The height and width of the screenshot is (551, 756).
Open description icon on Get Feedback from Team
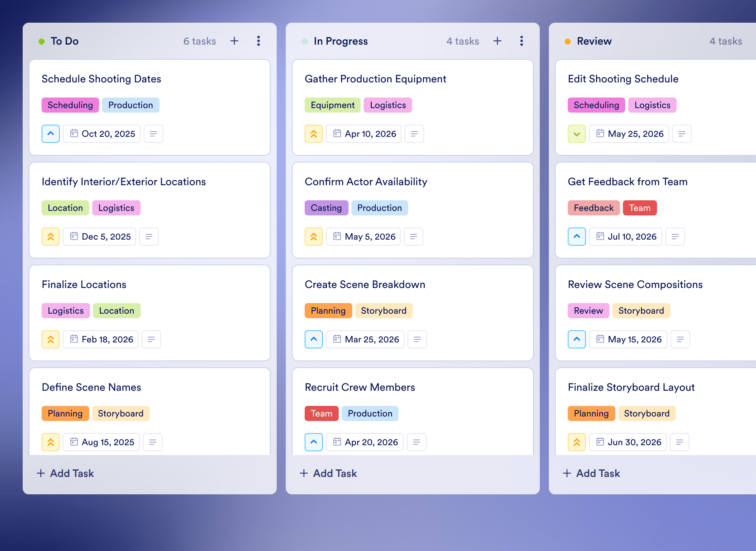675,237
